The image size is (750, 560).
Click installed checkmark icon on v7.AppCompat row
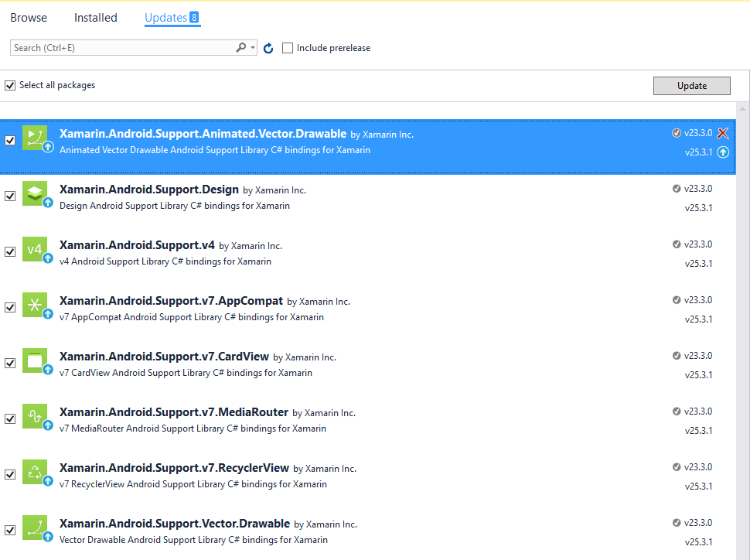click(677, 300)
